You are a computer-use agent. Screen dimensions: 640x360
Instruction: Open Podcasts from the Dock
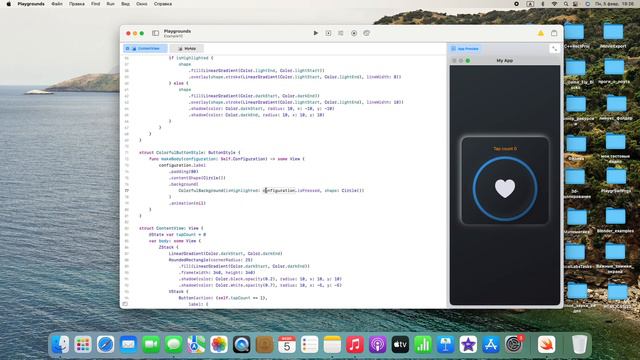pos(378,344)
